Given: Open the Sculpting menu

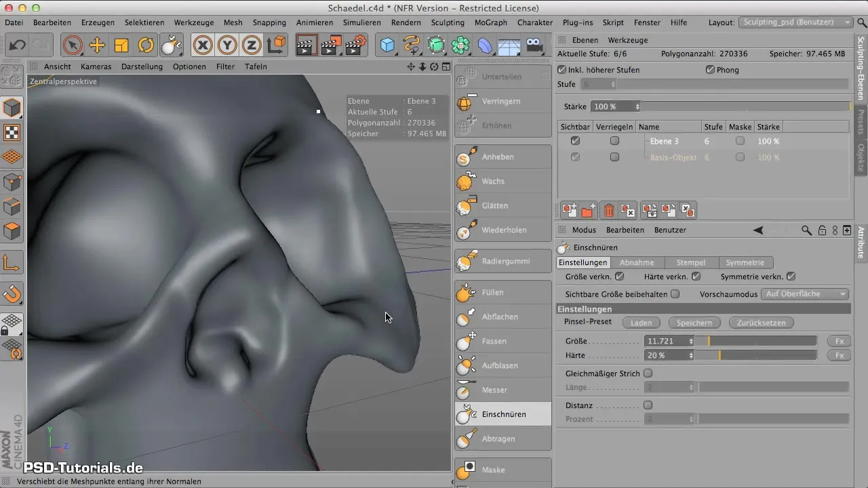Looking at the screenshot, I should [x=448, y=22].
